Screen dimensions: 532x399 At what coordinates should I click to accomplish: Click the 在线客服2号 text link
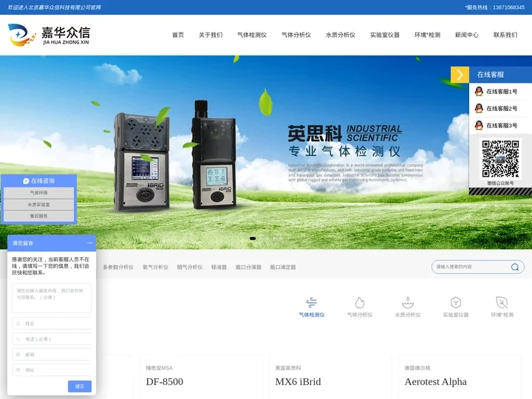pyautogui.click(x=502, y=109)
